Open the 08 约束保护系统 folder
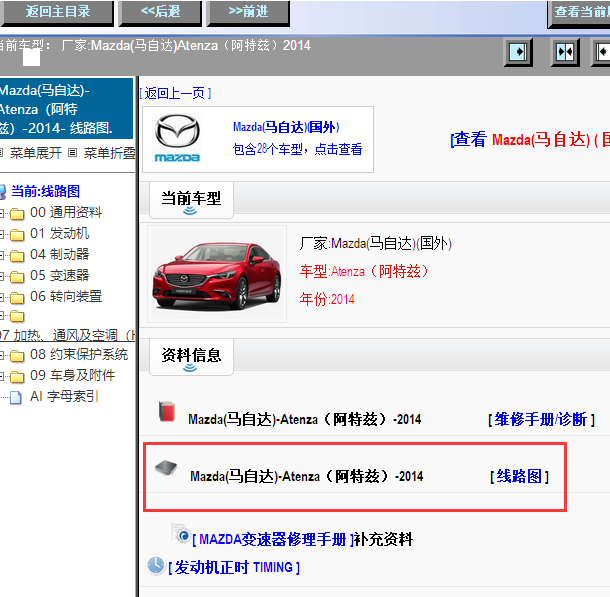This screenshot has width=610, height=597. coord(79,354)
